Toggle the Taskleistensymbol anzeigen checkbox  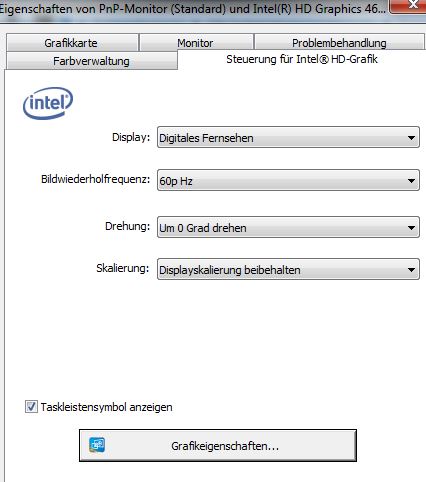(x=31, y=407)
